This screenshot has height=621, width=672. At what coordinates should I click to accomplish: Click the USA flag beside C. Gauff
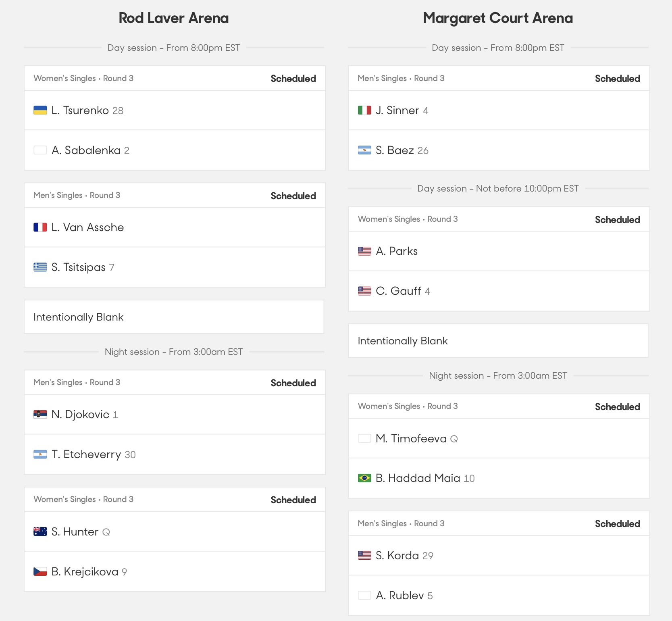[x=364, y=291]
